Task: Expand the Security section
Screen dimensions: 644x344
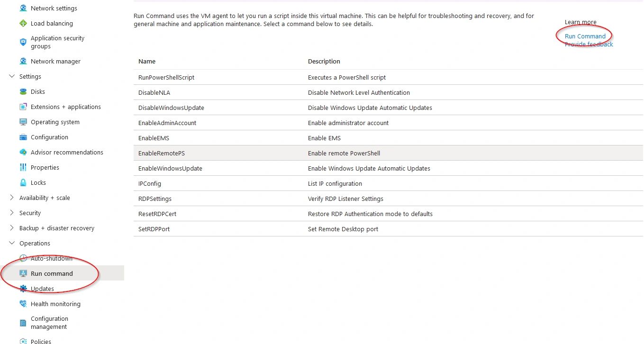Action: [x=11, y=213]
